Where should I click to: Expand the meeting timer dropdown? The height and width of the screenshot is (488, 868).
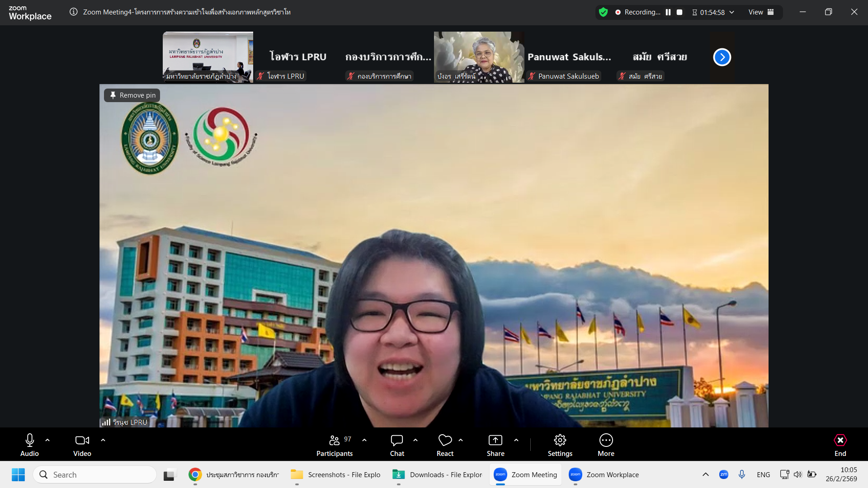[731, 12]
